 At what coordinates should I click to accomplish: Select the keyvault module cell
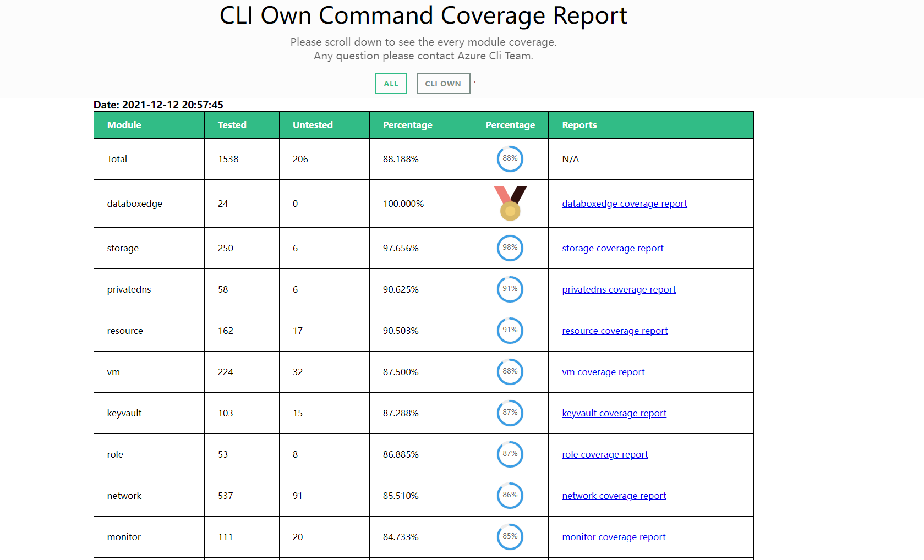pos(149,413)
